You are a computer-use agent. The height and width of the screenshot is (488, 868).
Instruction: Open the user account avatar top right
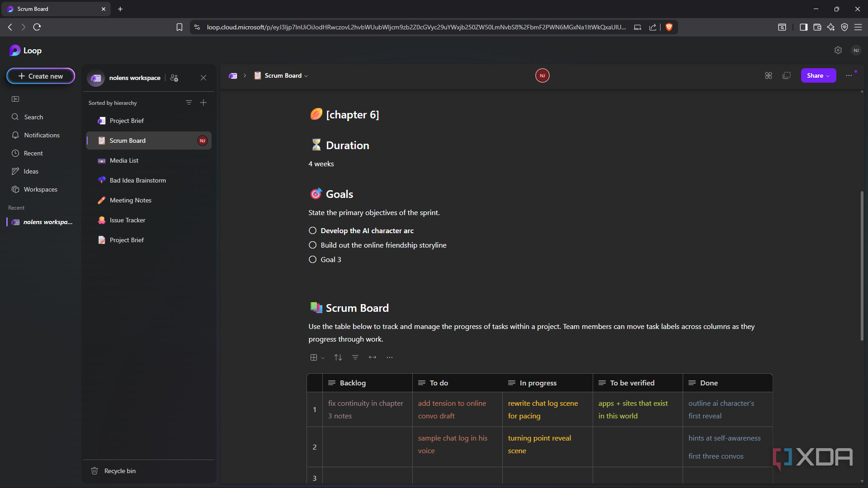tap(856, 50)
